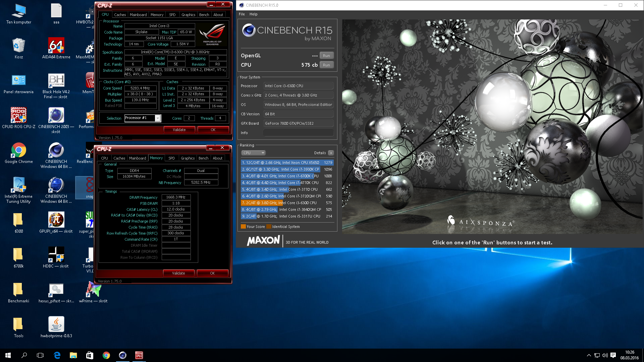Image resolution: width=644 pixels, height=362 pixels.
Task: Open the Mainboard tab in top CPU-Z window
Action: click(138, 15)
